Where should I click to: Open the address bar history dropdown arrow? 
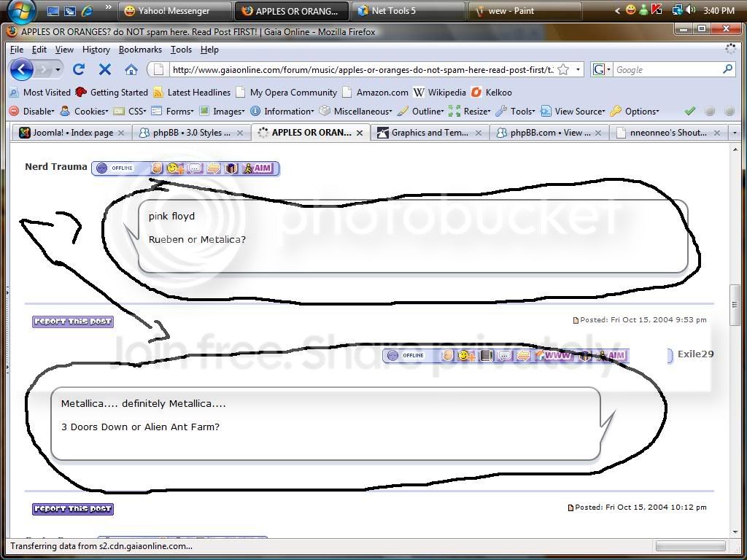click(x=578, y=69)
